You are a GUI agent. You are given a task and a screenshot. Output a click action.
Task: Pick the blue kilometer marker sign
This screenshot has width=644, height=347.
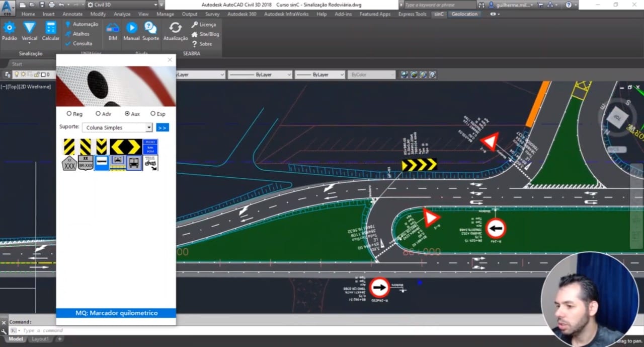(150, 147)
